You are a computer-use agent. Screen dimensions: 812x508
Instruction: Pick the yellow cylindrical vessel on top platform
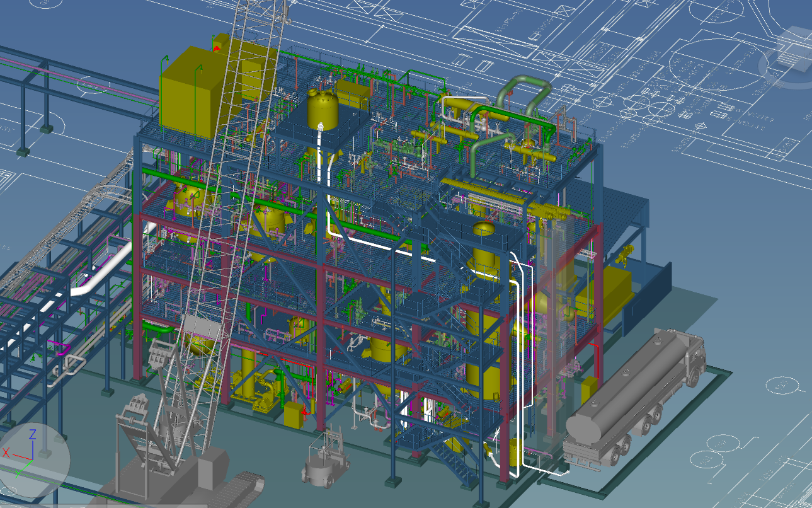tap(323, 108)
